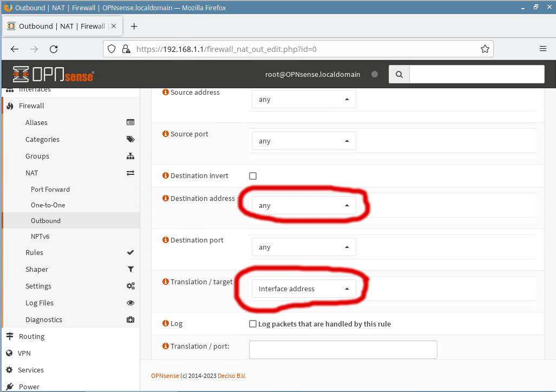The width and height of the screenshot is (556, 392).
Task: Open the Destination address dropdown
Action: (304, 206)
